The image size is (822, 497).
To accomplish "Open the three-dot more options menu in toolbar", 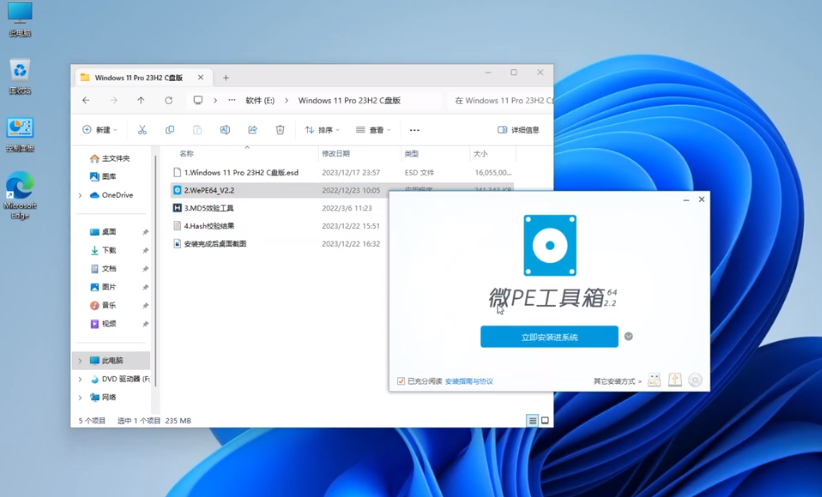I will pyautogui.click(x=414, y=130).
